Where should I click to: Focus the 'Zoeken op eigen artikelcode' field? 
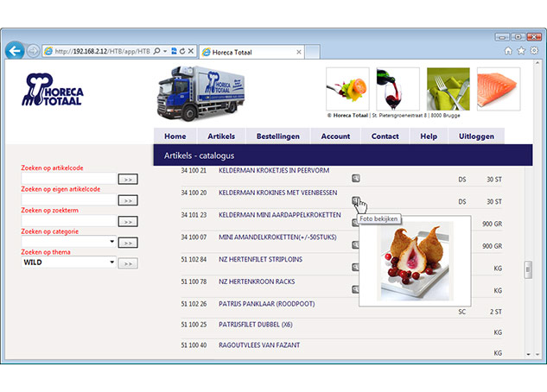click(x=68, y=199)
